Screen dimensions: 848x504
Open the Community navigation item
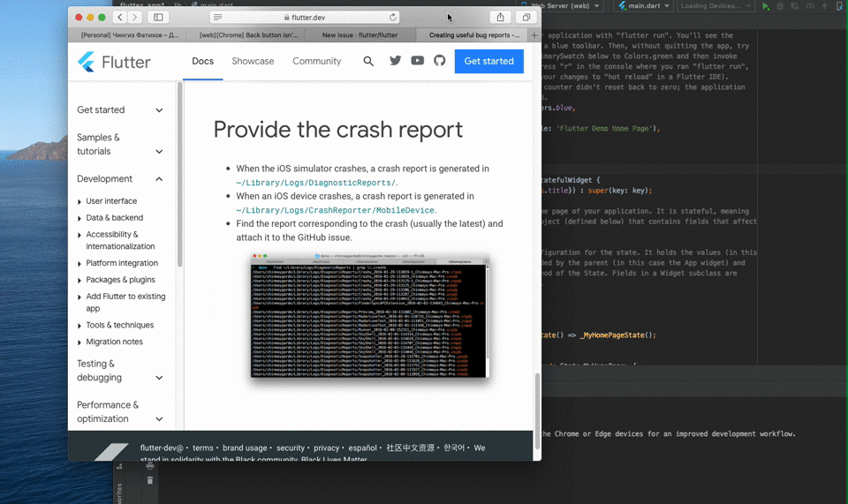pyautogui.click(x=317, y=61)
